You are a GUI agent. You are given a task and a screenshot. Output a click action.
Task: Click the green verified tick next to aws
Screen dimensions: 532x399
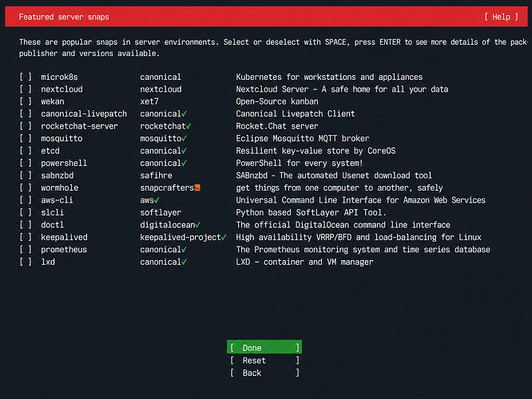click(x=157, y=200)
